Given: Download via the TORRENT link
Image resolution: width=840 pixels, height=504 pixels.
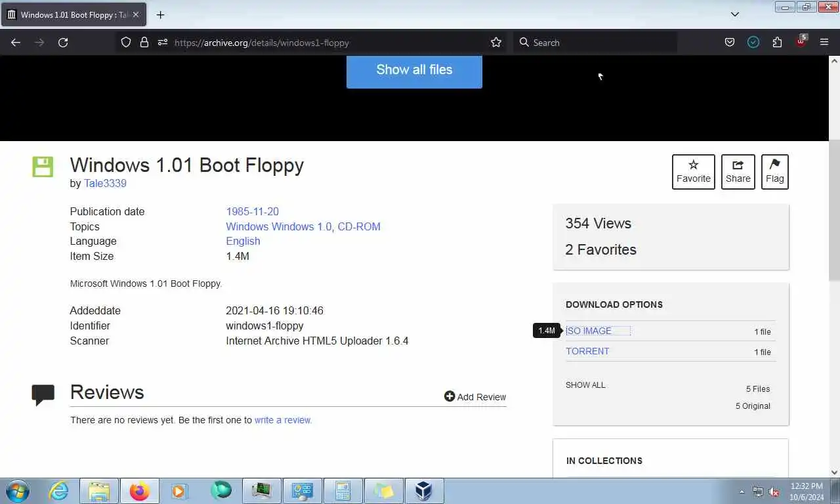Looking at the screenshot, I should pos(587,351).
